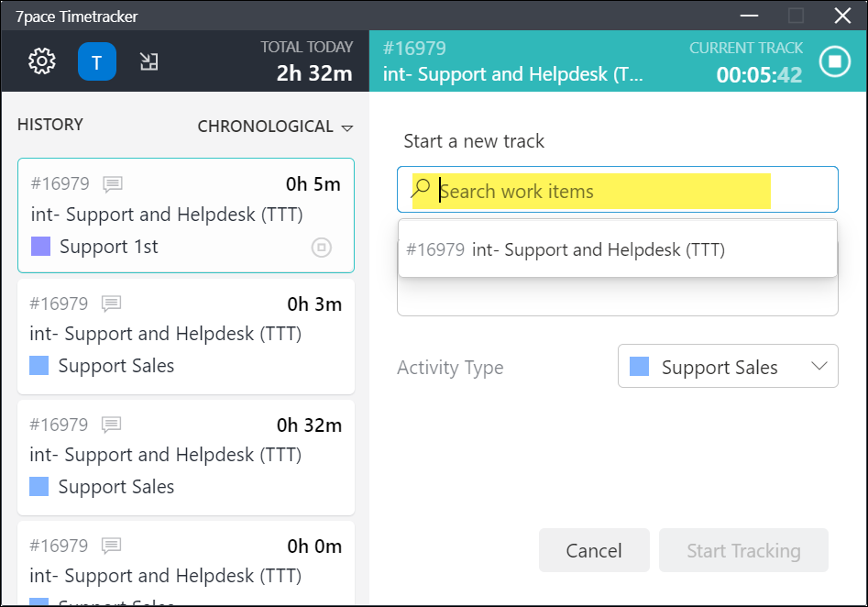Screen dimensions: 868x607
Task: Click the blue swatch on the 0h 3m entry
Action: click(x=38, y=366)
